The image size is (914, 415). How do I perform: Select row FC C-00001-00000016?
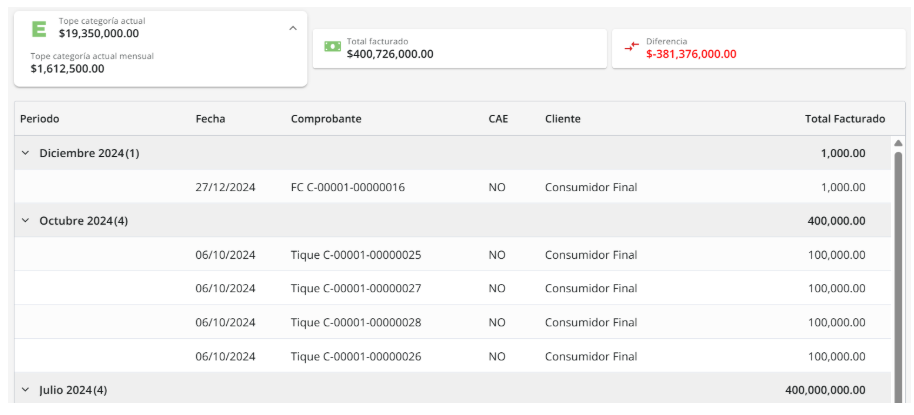pos(347,187)
